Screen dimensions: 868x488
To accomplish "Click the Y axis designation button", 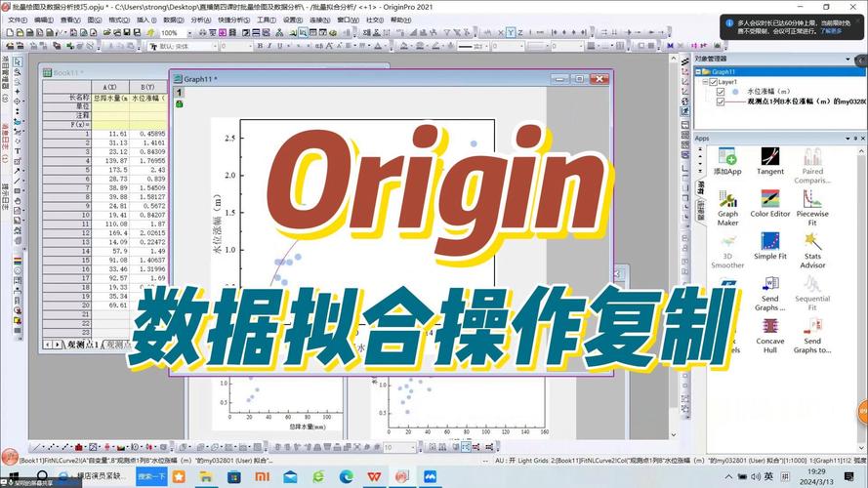I will [x=511, y=33].
